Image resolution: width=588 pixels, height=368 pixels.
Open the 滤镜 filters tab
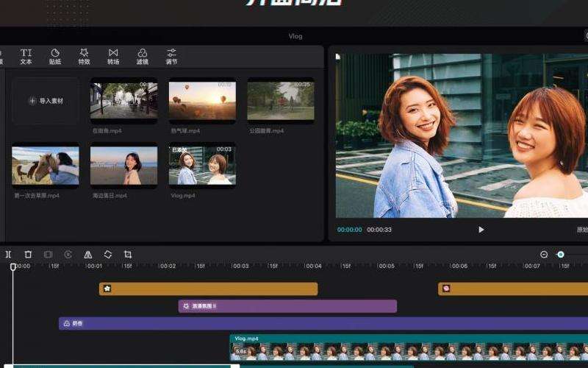(143, 57)
